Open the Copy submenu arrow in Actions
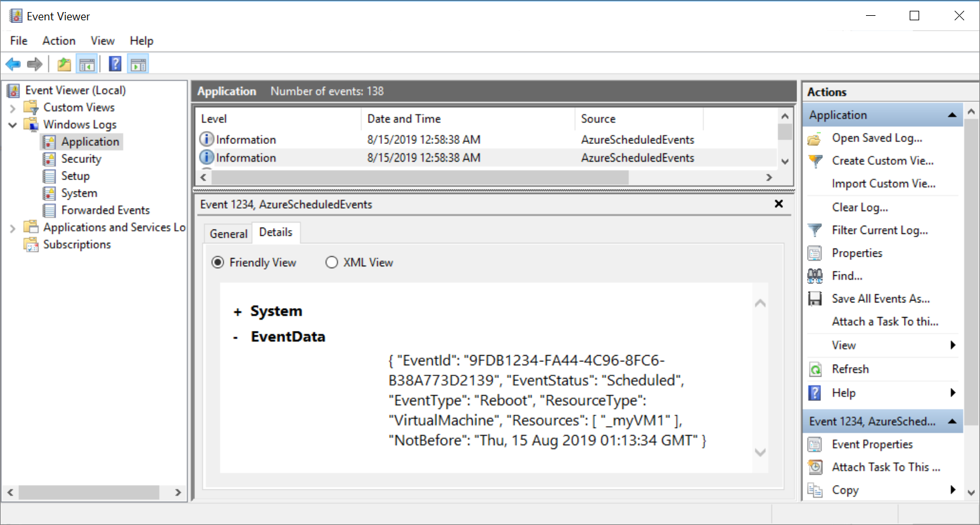The height and width of the screenshot is (525, 980). [953, 489]
